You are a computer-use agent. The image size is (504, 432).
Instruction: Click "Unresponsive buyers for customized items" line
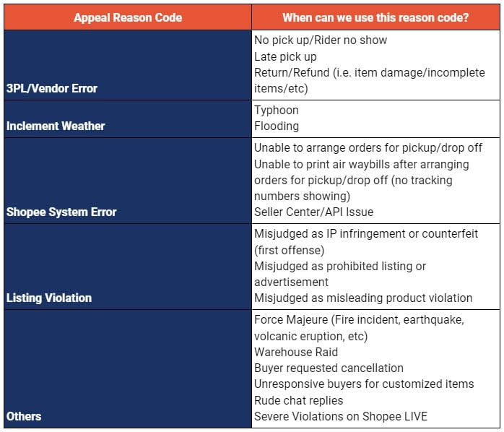click(x=364, y=384)
